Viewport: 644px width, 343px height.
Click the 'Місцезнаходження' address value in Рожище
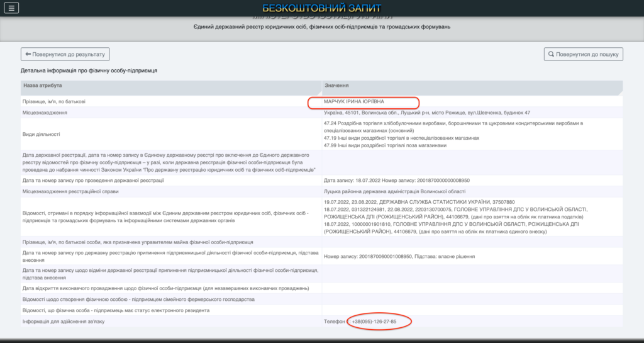point(427,113)
